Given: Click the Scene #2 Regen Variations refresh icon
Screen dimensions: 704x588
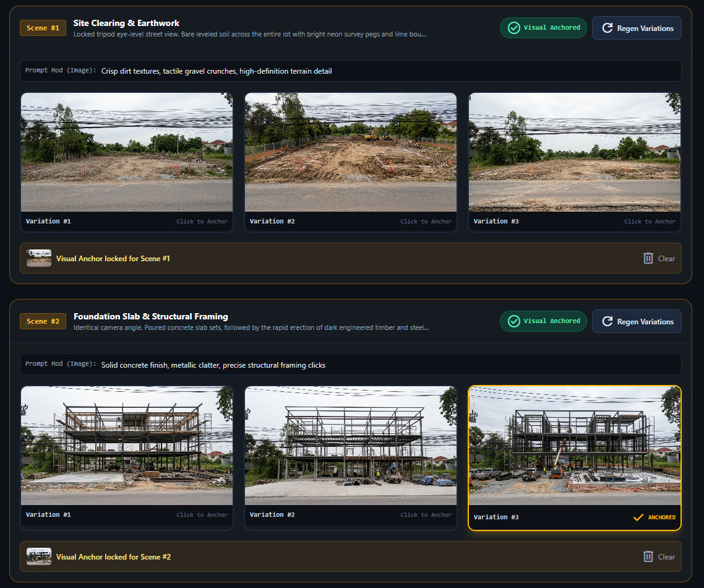Looking at the screenshot, I should pyautogui.click(x=607, y=321).
